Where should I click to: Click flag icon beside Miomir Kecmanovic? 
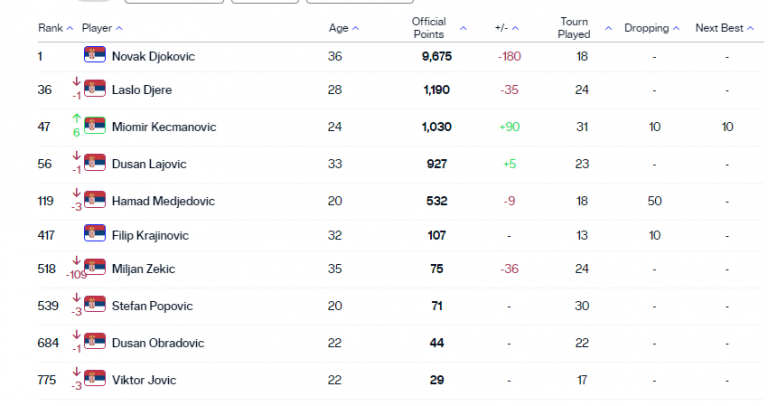[95, 126]
